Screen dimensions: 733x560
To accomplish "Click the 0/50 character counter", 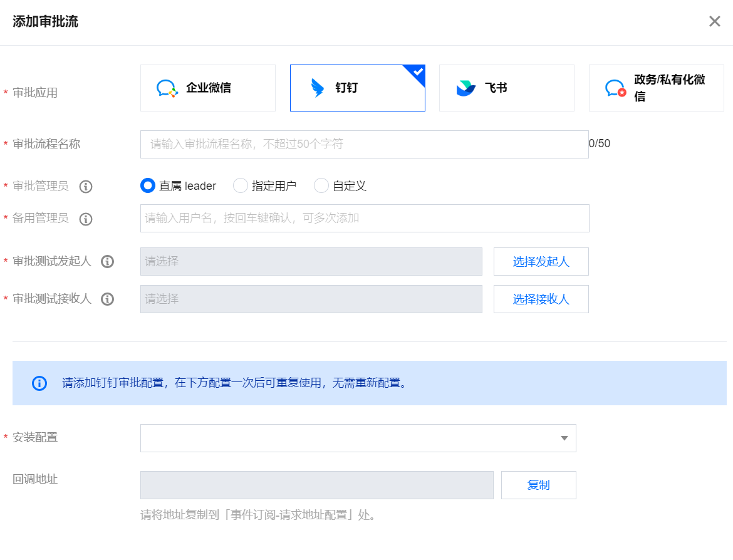I will tap(600, 143).
